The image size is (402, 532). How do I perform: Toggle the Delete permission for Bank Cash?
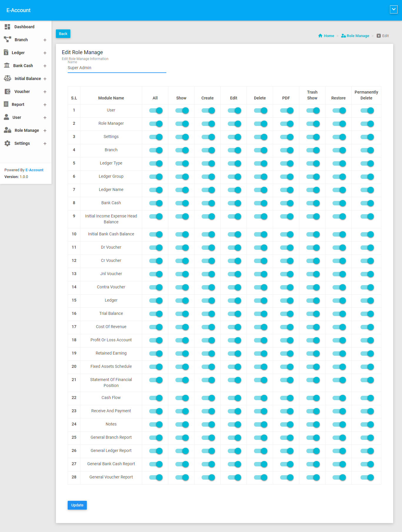pyautogui.click(x=260, y=203)
